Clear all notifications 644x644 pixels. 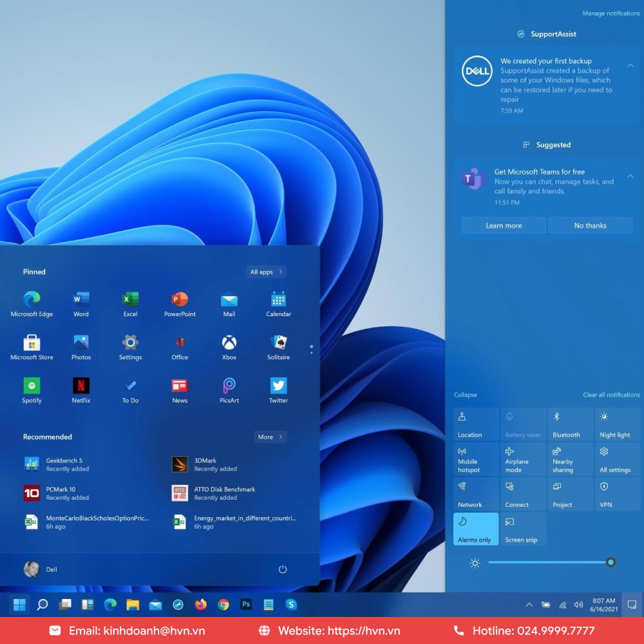[611, 395]
